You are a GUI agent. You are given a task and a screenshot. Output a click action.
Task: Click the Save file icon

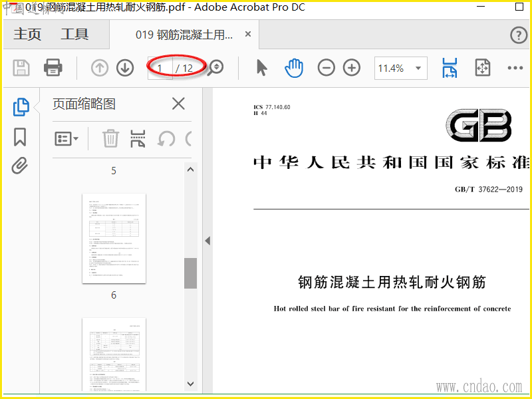21,68
